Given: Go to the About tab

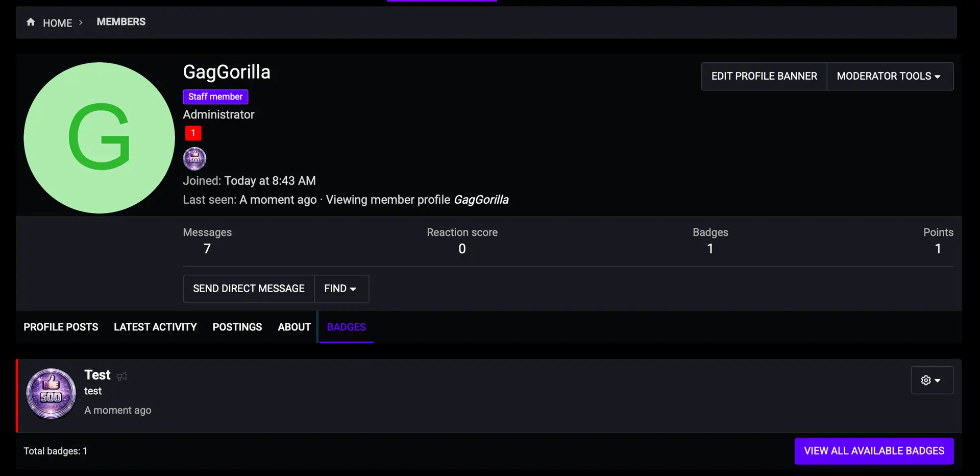Looking at the screenshot, I should click(x=294, y=327).
